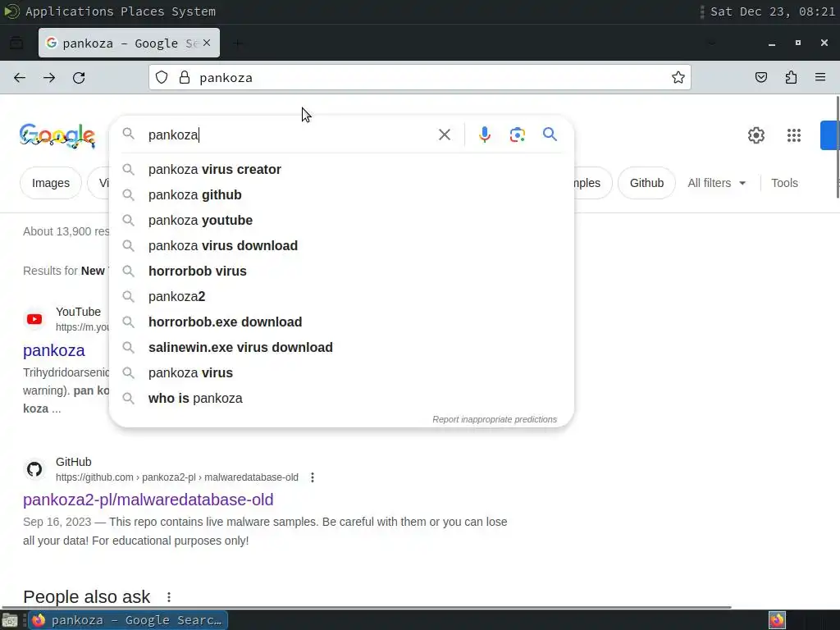
Task: Close the pankoza Google Search tab
Action: click(x=207, y=43)
